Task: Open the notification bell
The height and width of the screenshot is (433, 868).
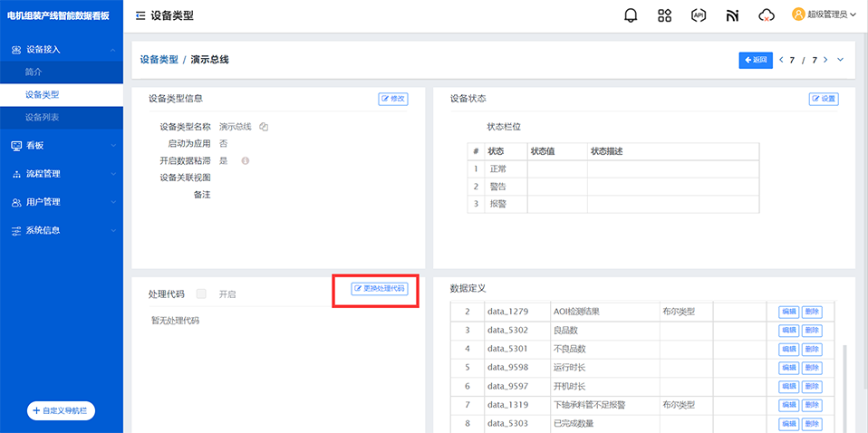Action: (631, 15)
